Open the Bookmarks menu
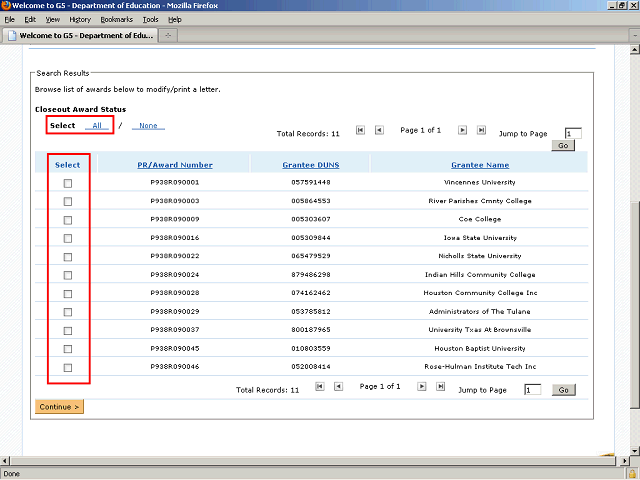Screen dimensions: 640x480 (115, 19)
